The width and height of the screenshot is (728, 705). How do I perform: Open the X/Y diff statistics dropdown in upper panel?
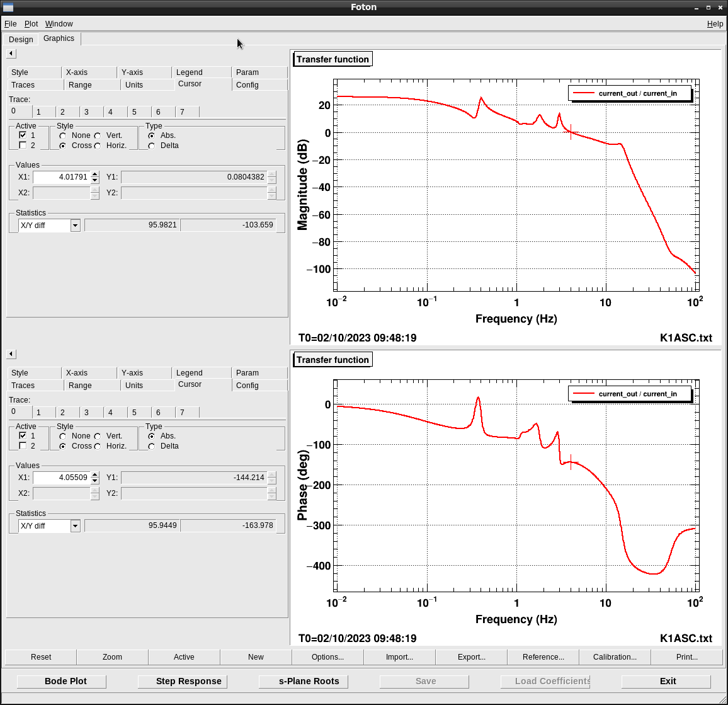pyautogui.click(x=76, y=226)
